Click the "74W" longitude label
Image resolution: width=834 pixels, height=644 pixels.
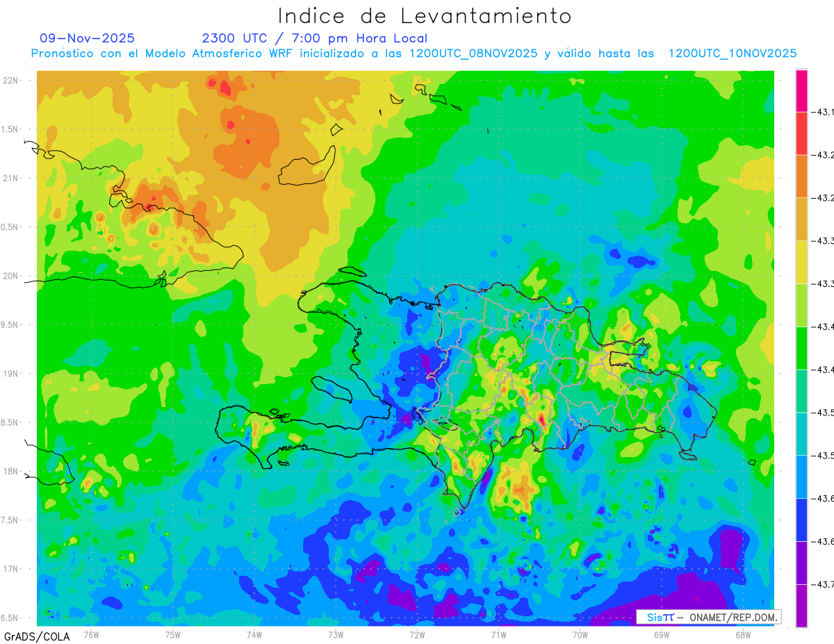[x=254, y=634]
